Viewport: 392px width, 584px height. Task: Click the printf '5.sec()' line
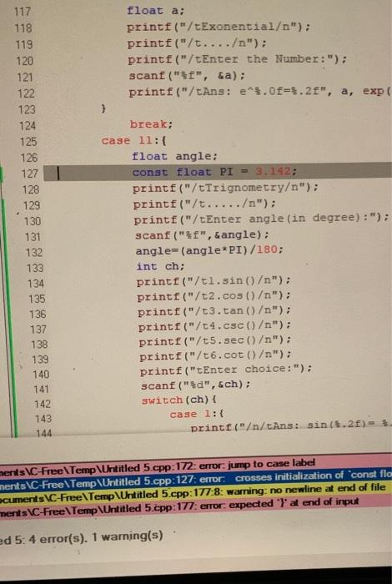click(x=215, y=340)
